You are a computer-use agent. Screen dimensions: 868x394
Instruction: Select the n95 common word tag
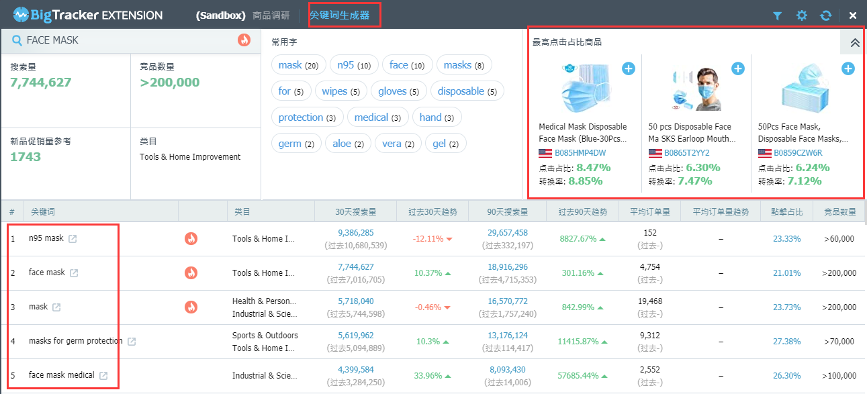354,65
